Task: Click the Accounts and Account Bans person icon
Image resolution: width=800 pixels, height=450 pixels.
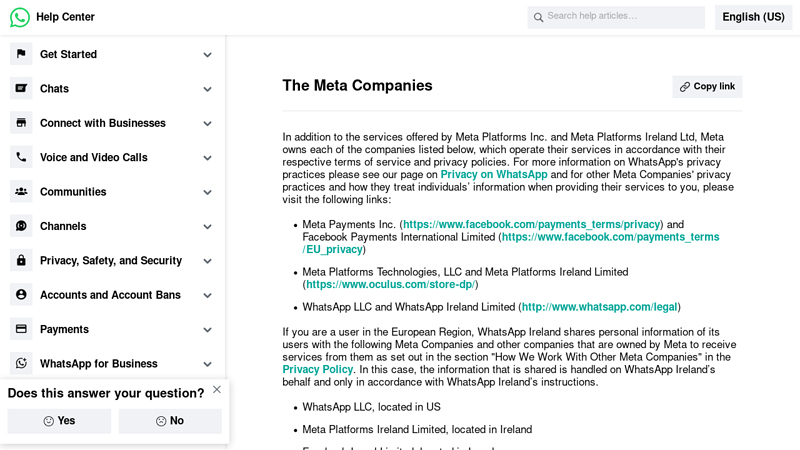Action: [21, 294]
